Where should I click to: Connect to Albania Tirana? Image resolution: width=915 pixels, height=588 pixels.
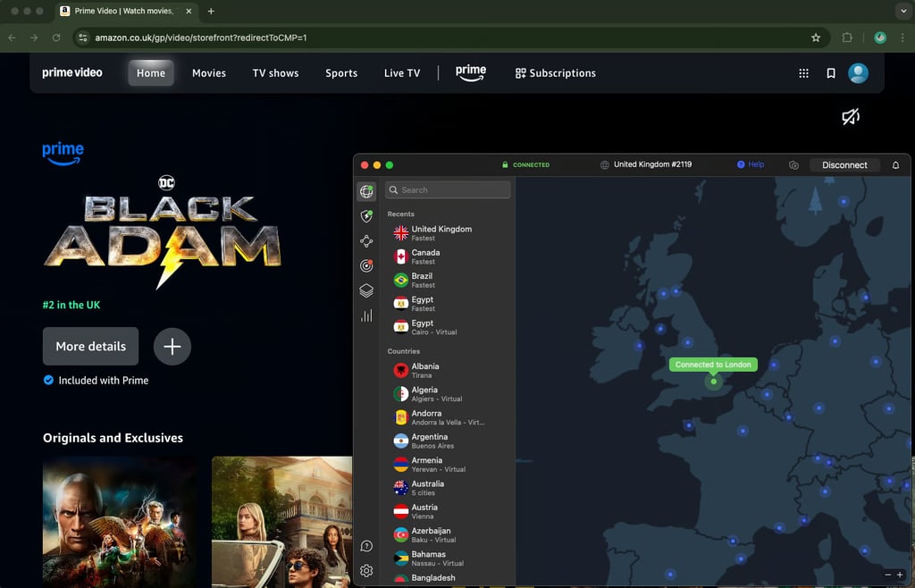[447, 371]
